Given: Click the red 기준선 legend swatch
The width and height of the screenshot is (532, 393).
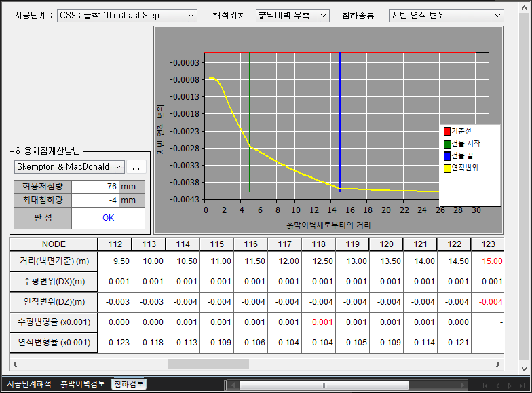Looking at the screenshot, I should [x=447, y=130].
